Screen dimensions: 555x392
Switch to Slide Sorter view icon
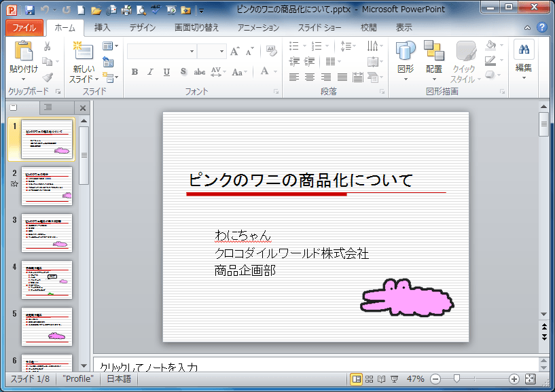369,379
